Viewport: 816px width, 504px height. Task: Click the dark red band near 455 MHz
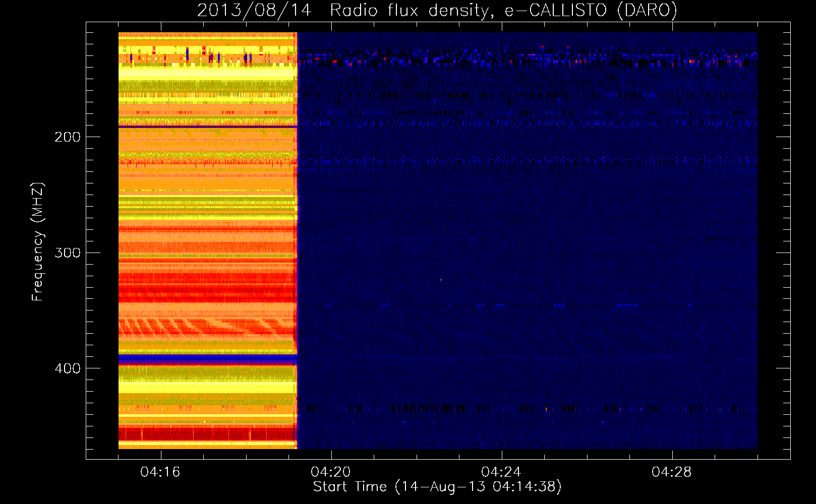(x=207, y=434)
